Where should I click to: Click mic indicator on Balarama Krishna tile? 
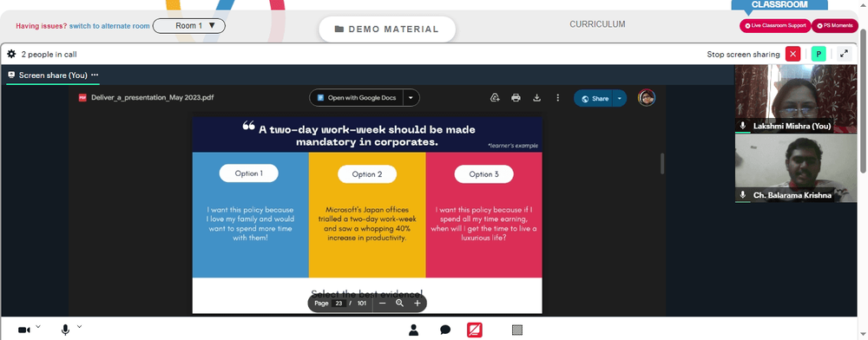pos(743,195)
